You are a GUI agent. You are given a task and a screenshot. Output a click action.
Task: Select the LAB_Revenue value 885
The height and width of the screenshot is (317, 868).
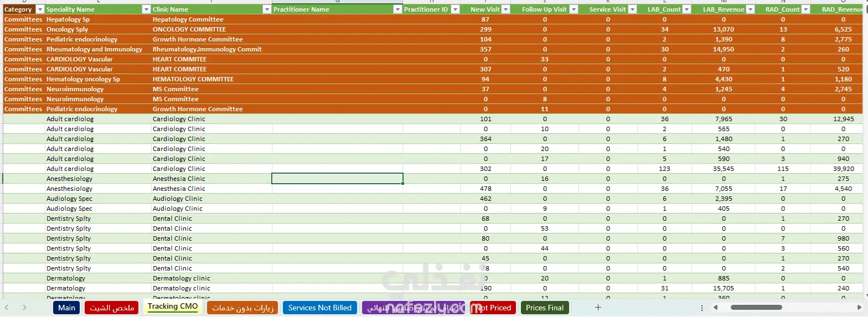coord(724,278)
